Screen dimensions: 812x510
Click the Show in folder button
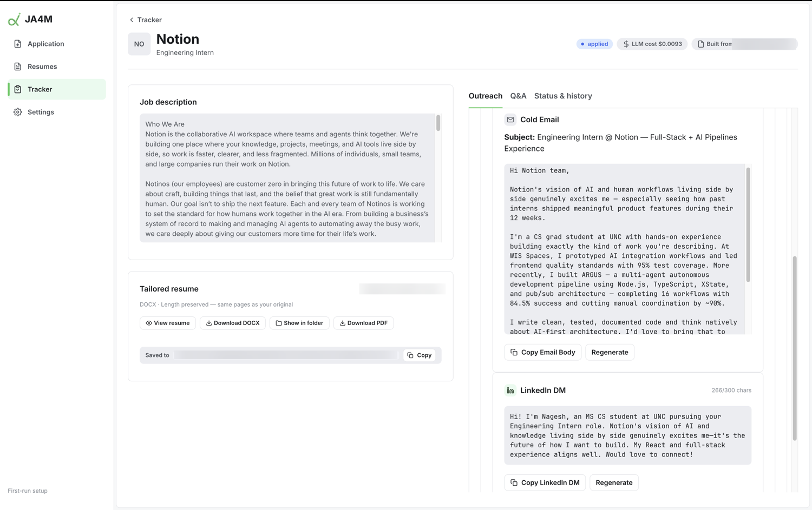click(x=299, y=323)
